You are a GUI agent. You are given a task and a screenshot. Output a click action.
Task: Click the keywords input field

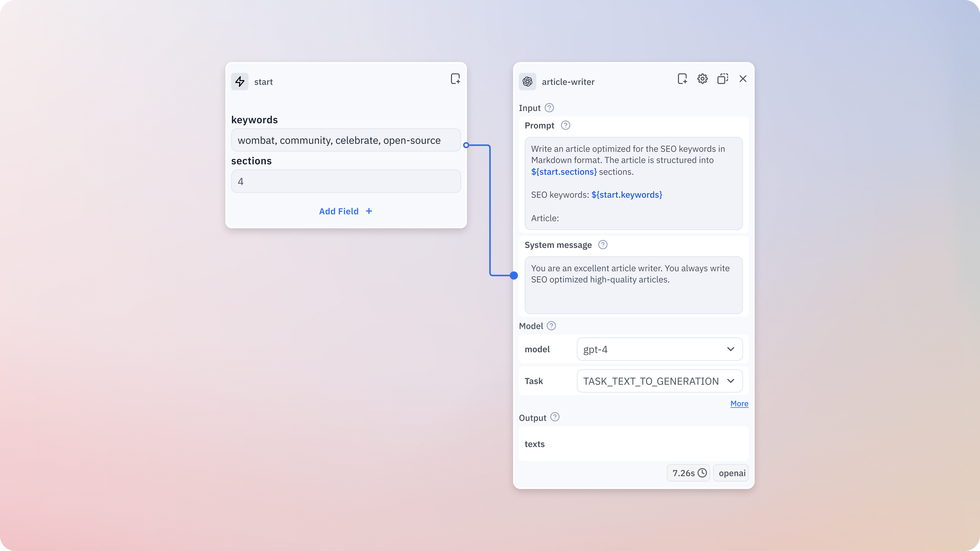click(x=345, y=140)
